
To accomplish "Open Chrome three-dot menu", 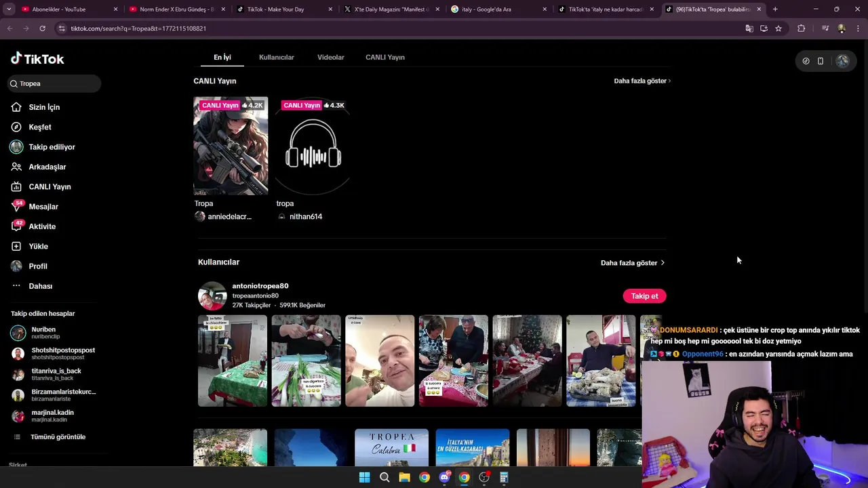I will [859, 28].
